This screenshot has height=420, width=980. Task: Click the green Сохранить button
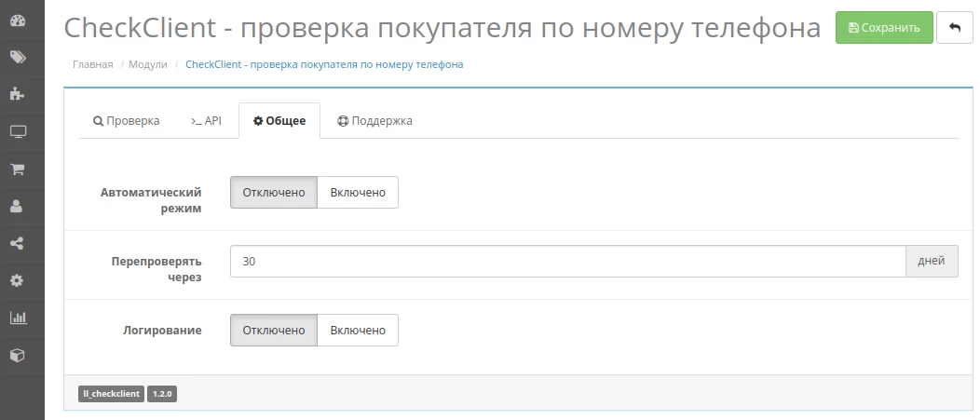click(884, 28)
